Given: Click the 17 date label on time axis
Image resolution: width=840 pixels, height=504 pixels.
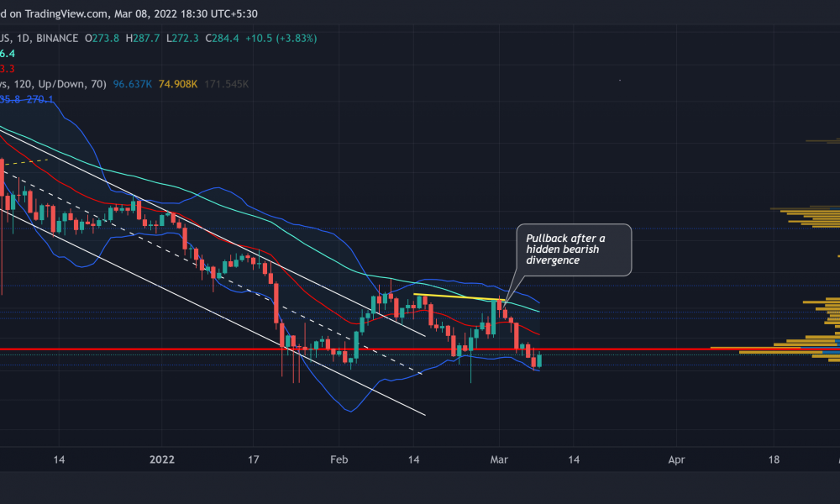Looking at the screenshot, I should point(254,459).
